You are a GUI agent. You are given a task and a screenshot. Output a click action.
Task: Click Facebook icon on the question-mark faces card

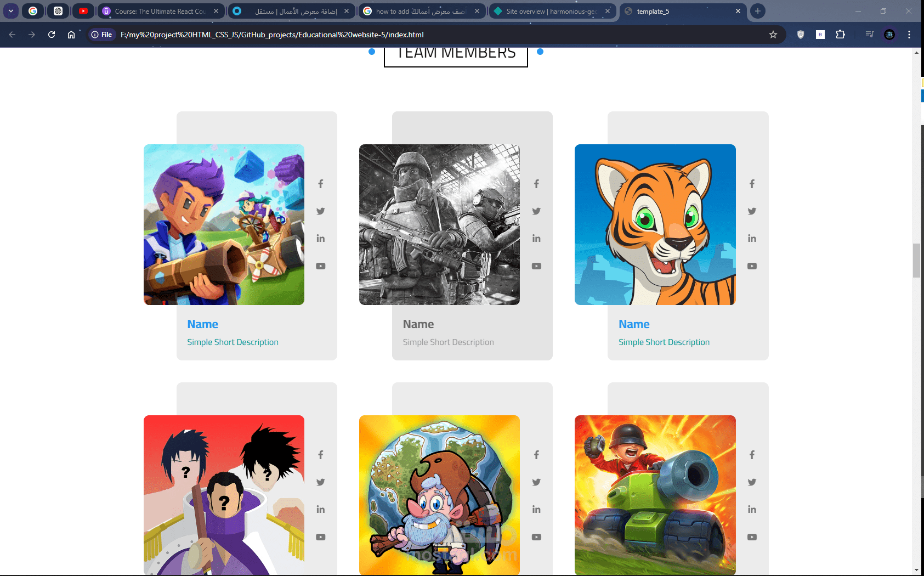(321, 455)
